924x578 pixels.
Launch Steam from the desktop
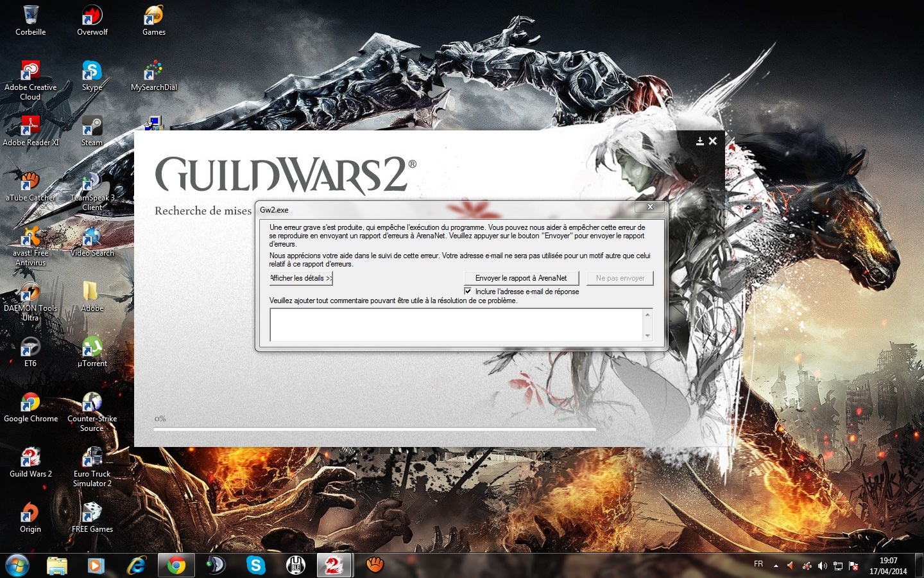tap(92, 131)
